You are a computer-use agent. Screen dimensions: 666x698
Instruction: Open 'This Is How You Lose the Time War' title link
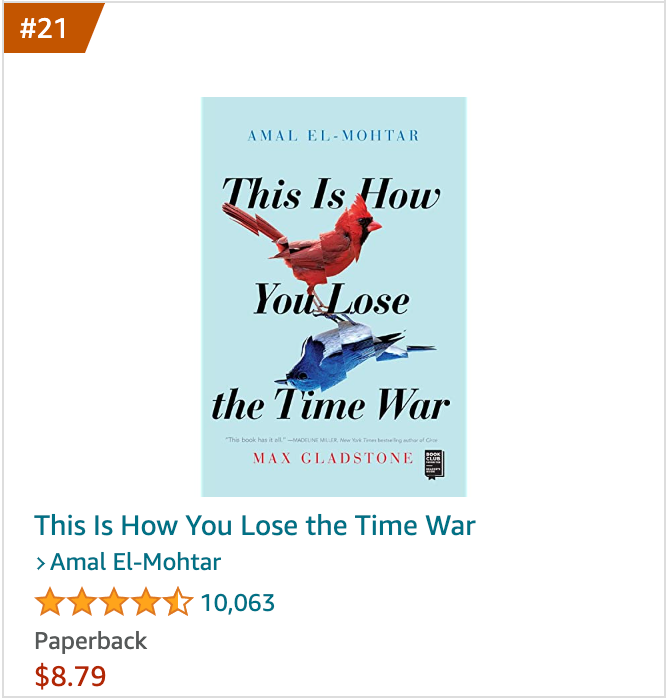click(255, 525)
